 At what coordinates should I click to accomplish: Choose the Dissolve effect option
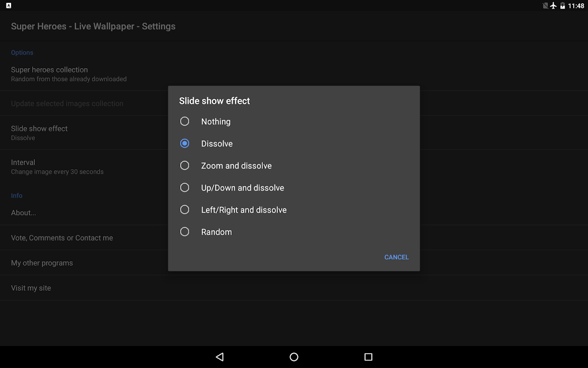(185, 144)
